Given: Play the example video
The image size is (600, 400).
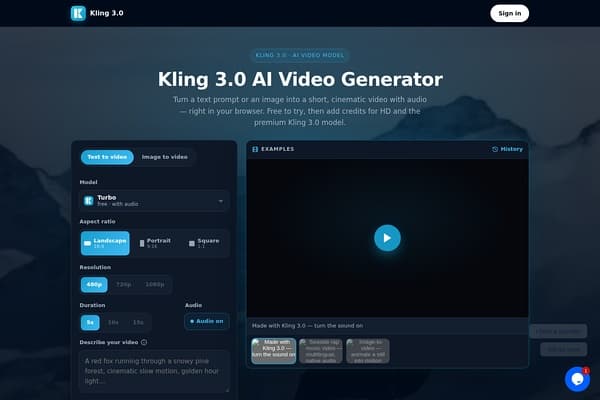Looking at the screenshot, I should click(387, 238).
